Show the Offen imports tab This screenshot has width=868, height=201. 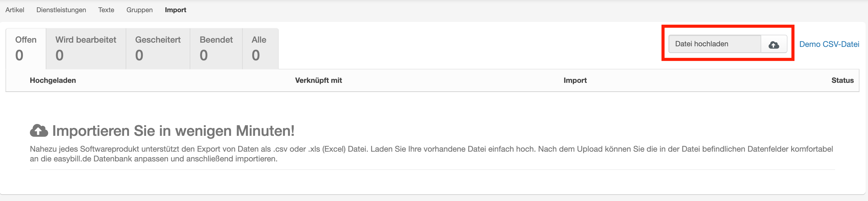click(26, 48)
